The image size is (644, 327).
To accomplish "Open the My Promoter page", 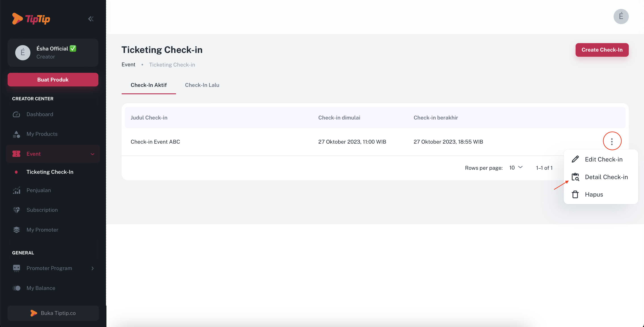I will pyautogui.click(x=42, y=230).
